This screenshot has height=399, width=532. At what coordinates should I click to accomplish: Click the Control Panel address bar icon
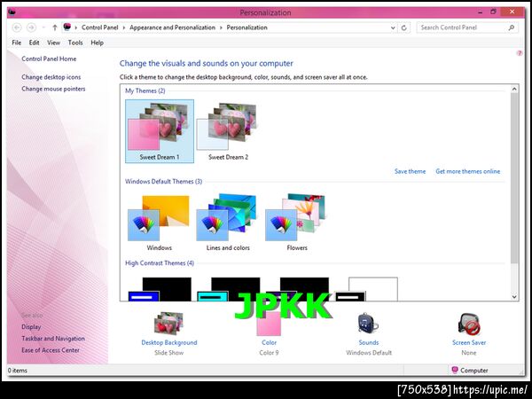[67, 27]
